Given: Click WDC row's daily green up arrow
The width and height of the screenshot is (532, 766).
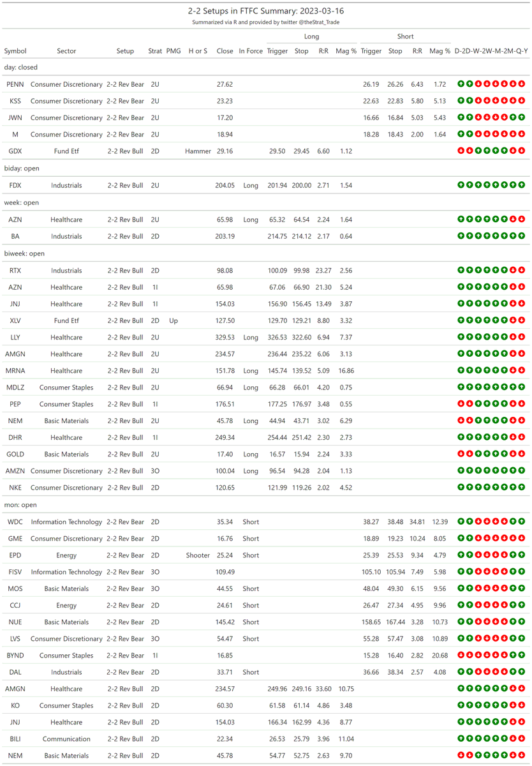Looking at the screenshot, I should [461, 522].
